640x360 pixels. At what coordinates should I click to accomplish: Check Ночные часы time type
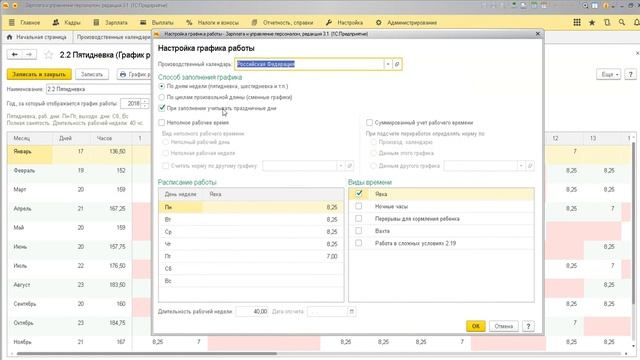coord(358,206)
